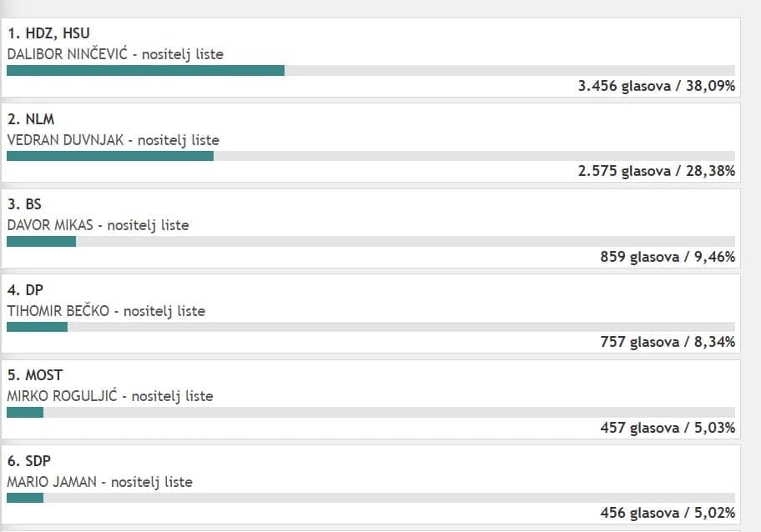Open the "2. NLM" list heading
This screenshot has width=761, height=532.
pos(31,120)
